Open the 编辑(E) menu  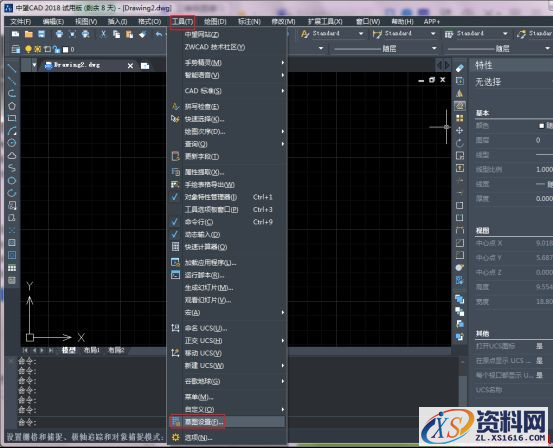click(53, 22)
